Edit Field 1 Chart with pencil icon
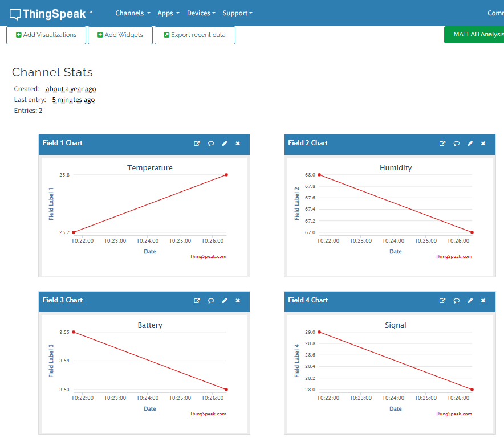This screenshot has height=446, width=504. point(225,144)
